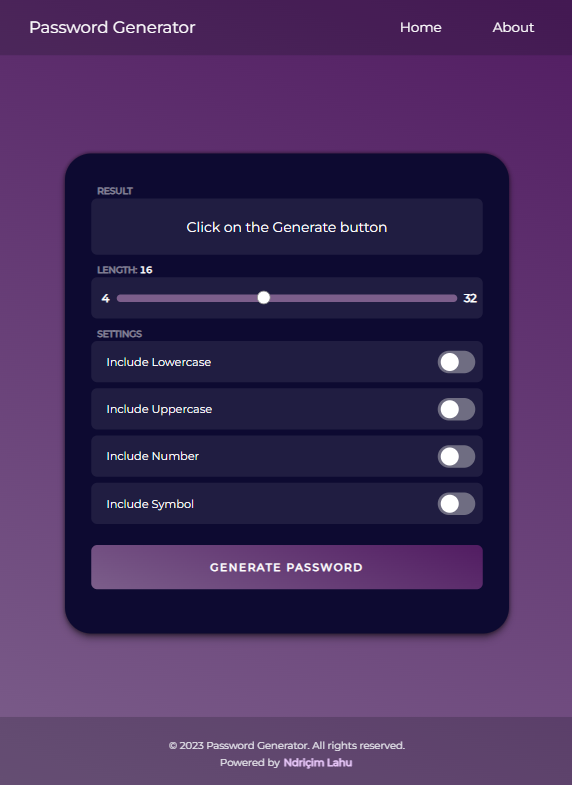572x785 pixels.
Task: Click the length slider's white handle
Action: pyautogui.click(x=264, y=298)
